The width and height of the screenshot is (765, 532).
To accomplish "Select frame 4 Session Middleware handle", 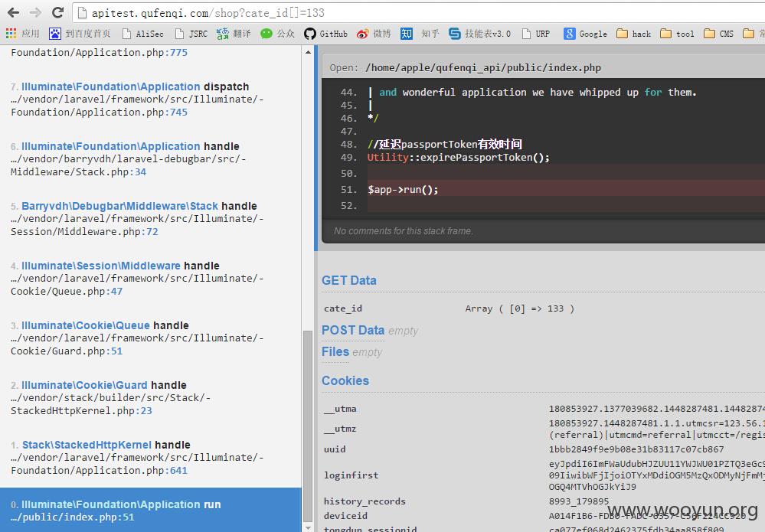I will pos(151,279).
